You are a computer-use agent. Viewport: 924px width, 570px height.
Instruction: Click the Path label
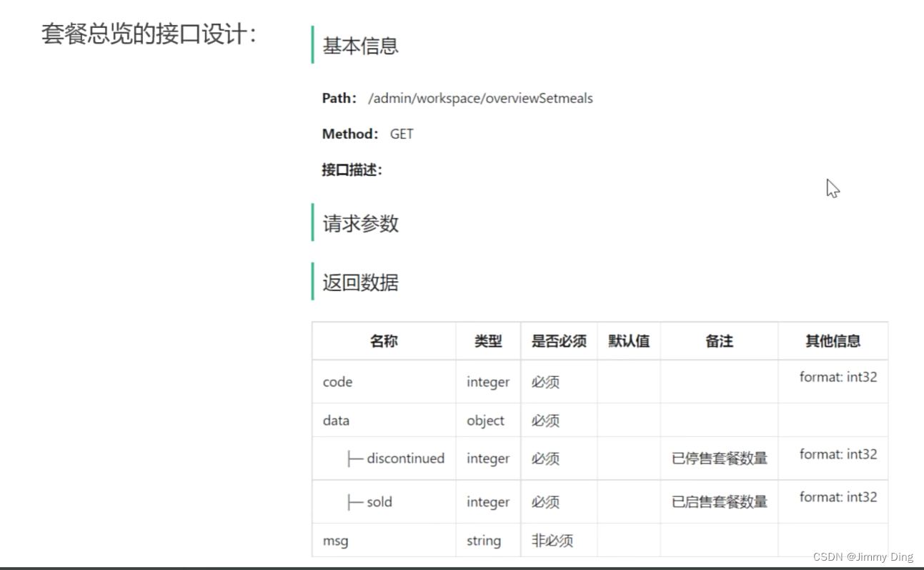[x=339, y=99]
